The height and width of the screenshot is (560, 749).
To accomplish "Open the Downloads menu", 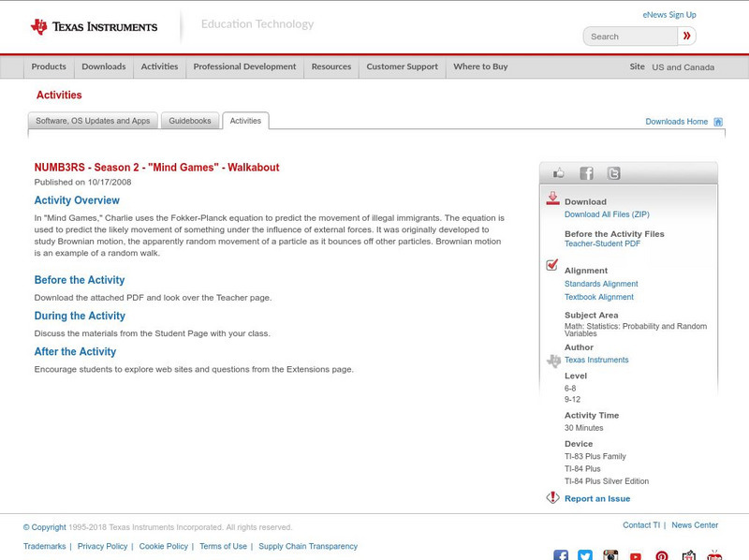I will tap(104, 66).
